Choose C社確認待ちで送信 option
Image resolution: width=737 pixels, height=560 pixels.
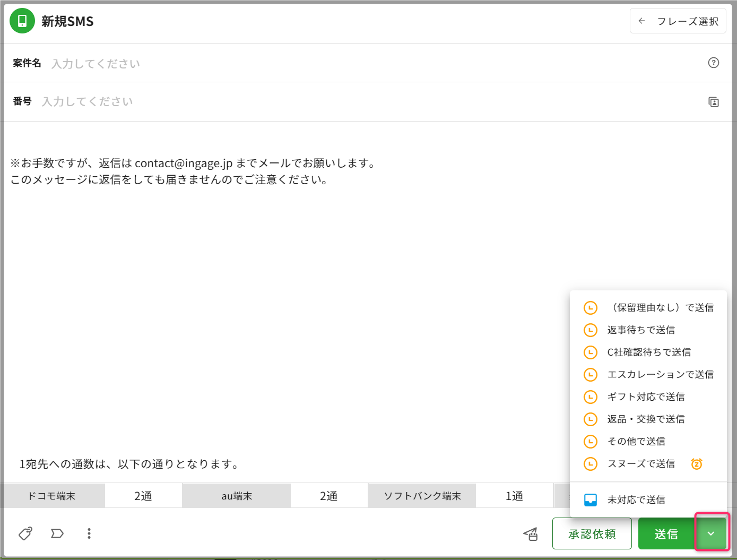click(648, 352)
